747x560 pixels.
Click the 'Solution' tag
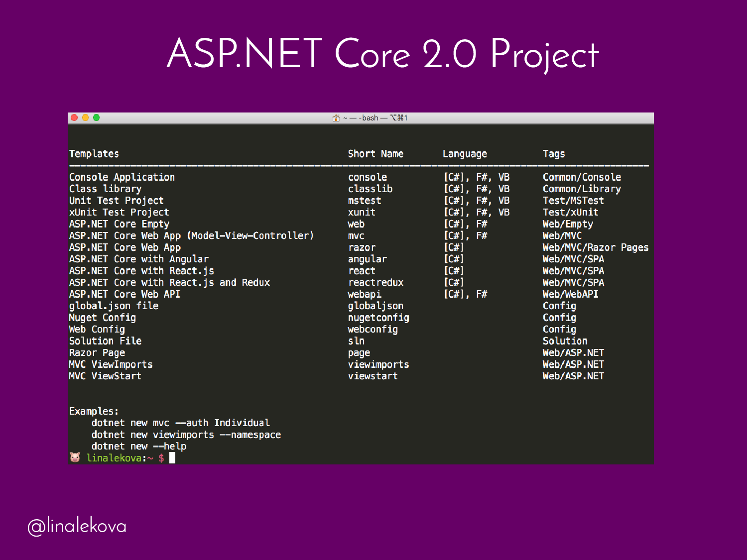coord(565,341)
